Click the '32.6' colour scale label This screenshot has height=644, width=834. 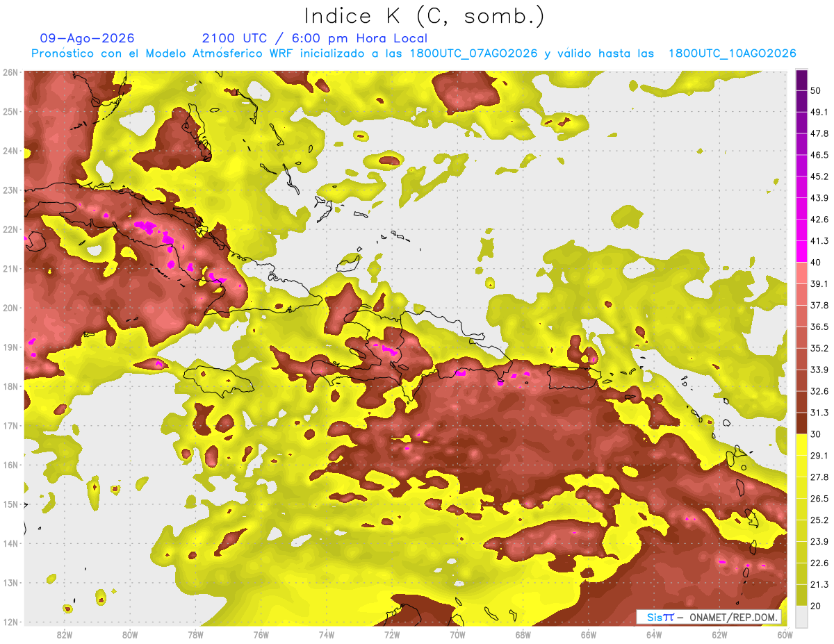tap(819, 391)
